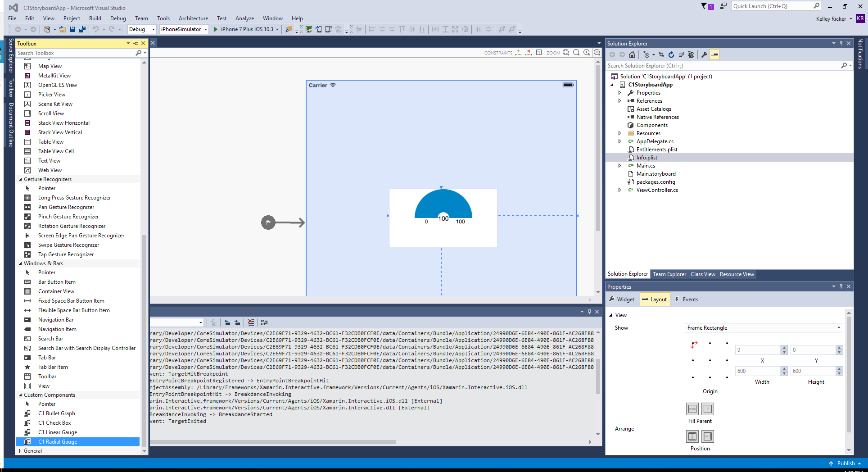Decrement the Height value stepper
The width and height of the screenshot is (868, 472).
click(x=839, y=373)
